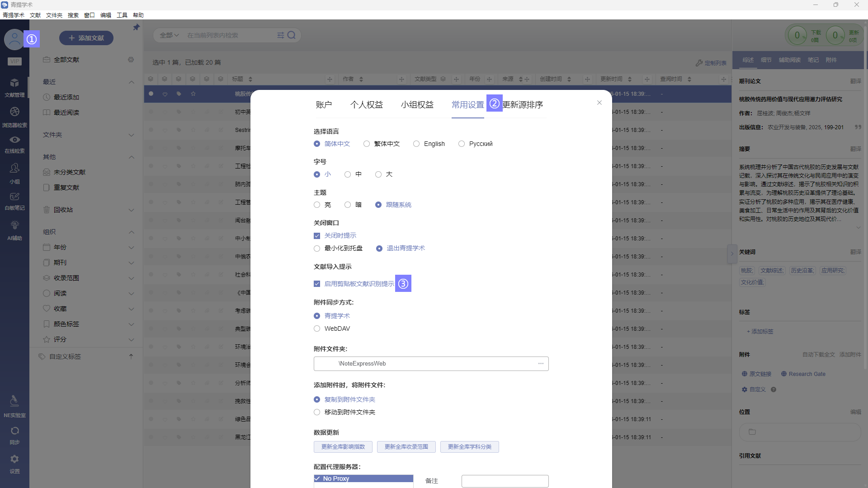The image size is (868, 488).
Task: Select WebDAV attachment sync option
Action: tap(317, 328)
